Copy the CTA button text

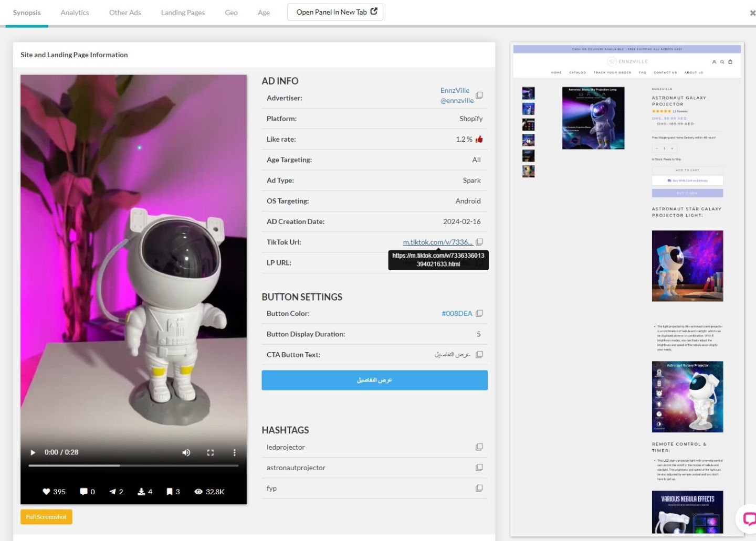479,355
